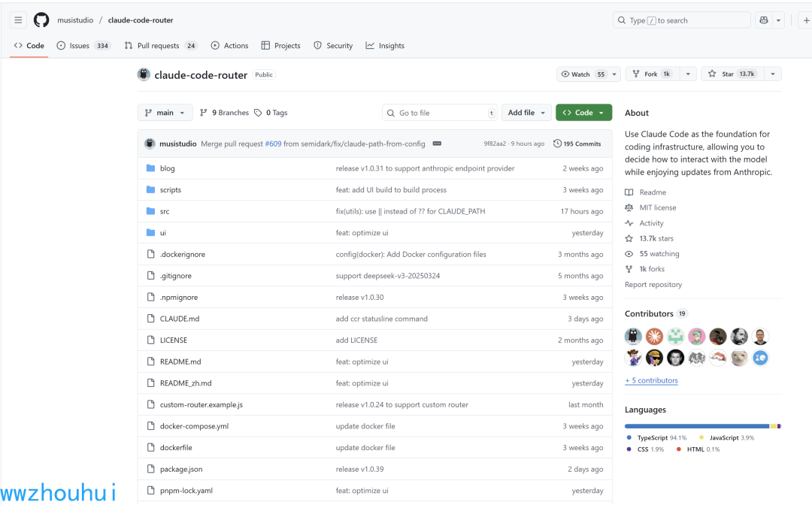812x505 pixels.
Task: Click the tag icon next to 0 Tags
Action: [258, 113]
